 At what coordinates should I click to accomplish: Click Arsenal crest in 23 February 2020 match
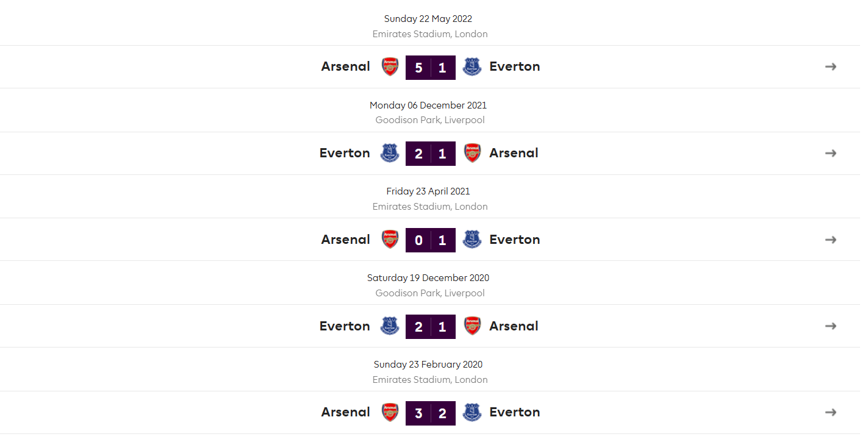tap(390, 412)
